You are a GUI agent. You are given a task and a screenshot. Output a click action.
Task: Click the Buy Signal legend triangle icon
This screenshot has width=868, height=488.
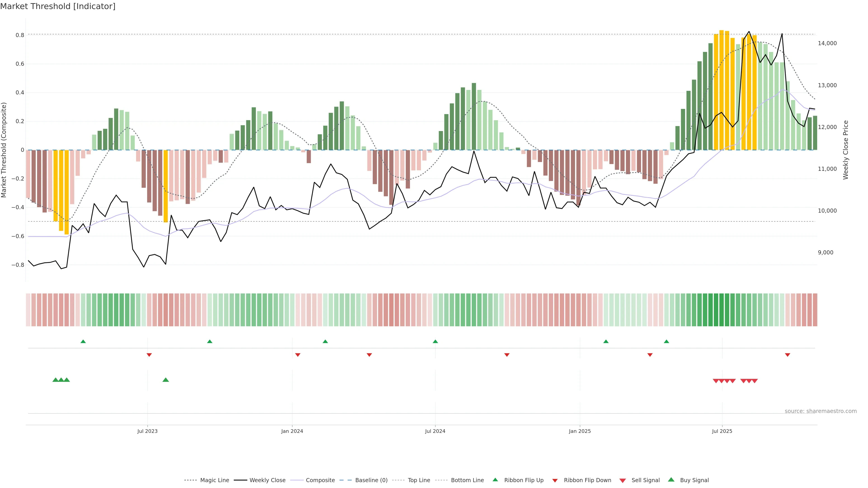click(671, 480)
